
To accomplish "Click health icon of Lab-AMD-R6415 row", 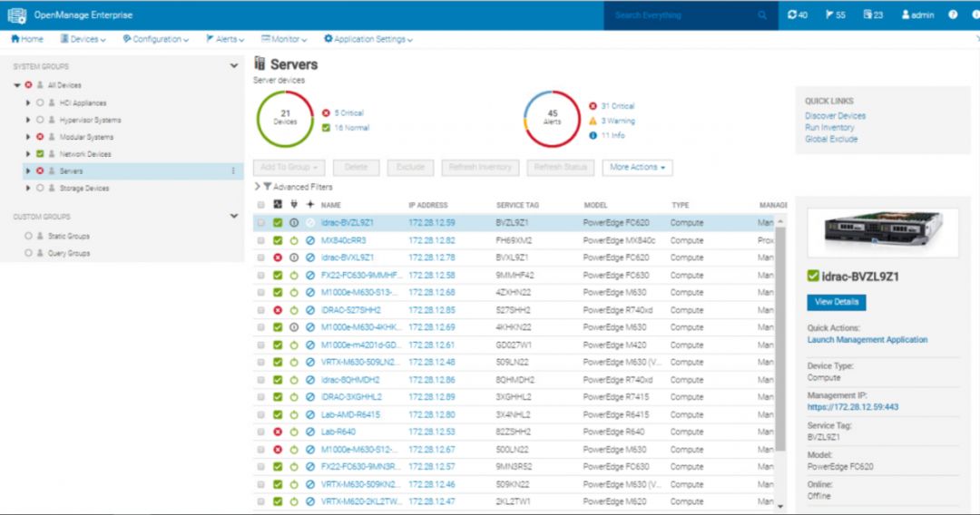I will coord(278,414).
